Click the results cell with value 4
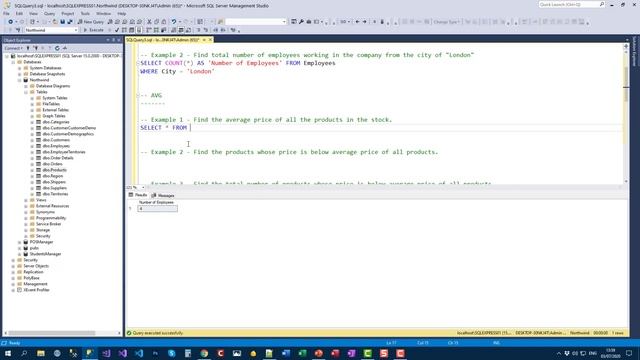Image resolution: width=640 pixels, height=360 pixels. coord(157,209)
